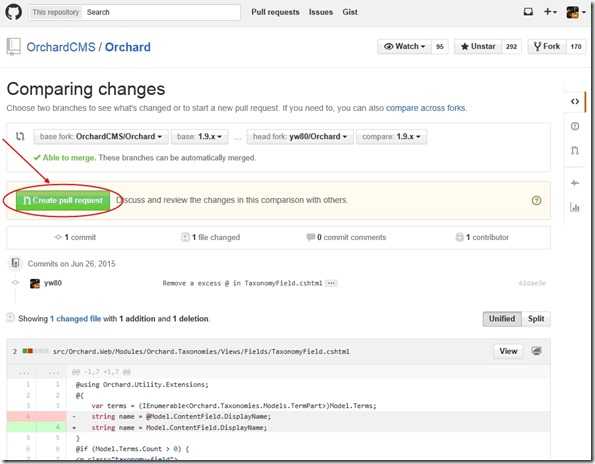
Task: Click the repository search field
Action: (x=161, y=12)
